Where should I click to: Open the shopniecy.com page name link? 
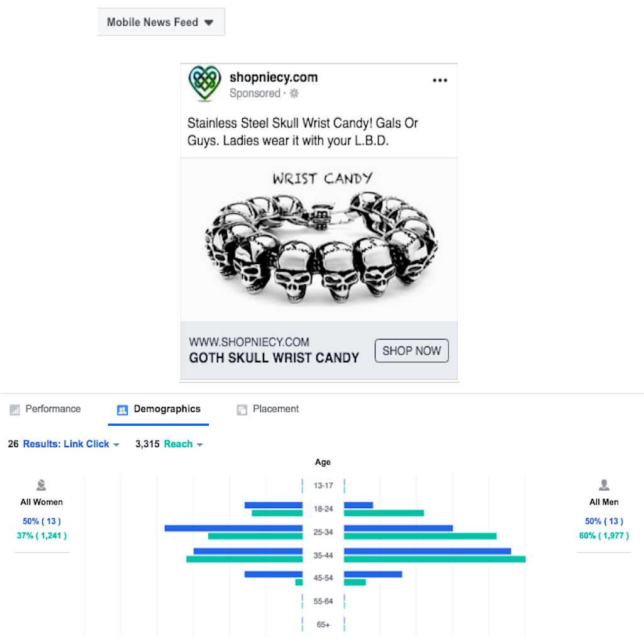pos(274,77)
